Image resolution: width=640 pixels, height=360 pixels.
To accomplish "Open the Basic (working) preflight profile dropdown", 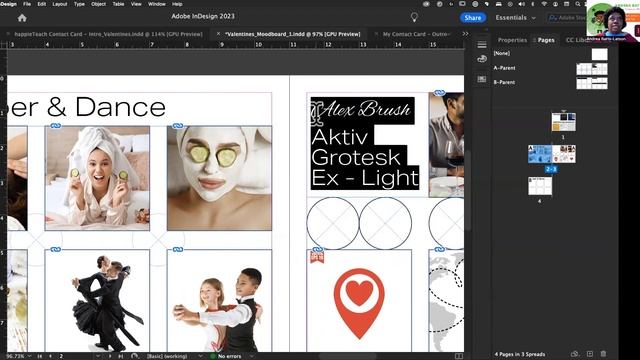I will coord(200,356).
